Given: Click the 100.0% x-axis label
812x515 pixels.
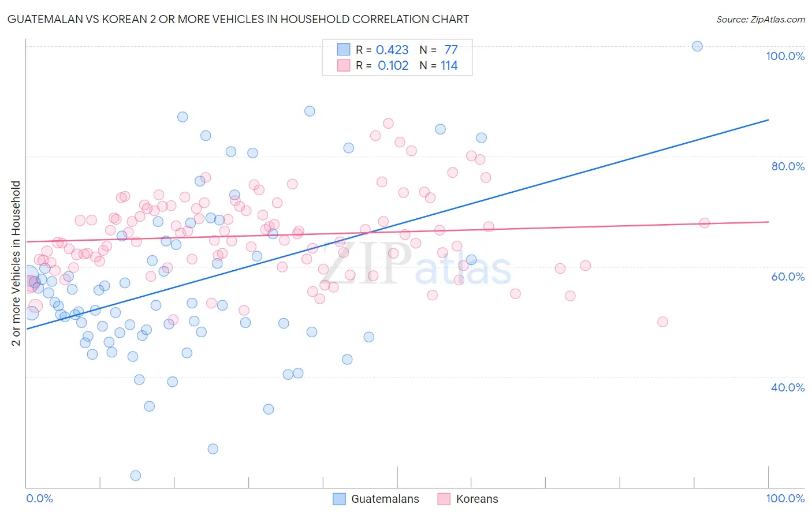Looking at the screenshot, I should click(785, 498).
